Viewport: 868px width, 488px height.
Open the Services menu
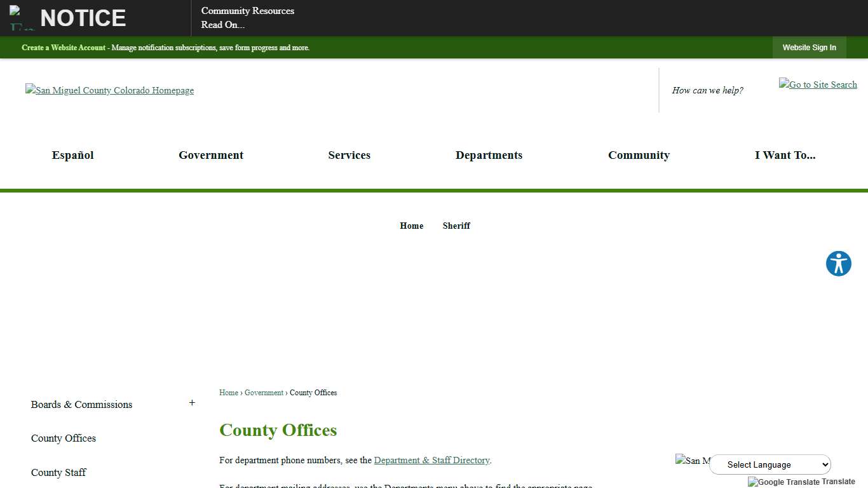(349, 155)
